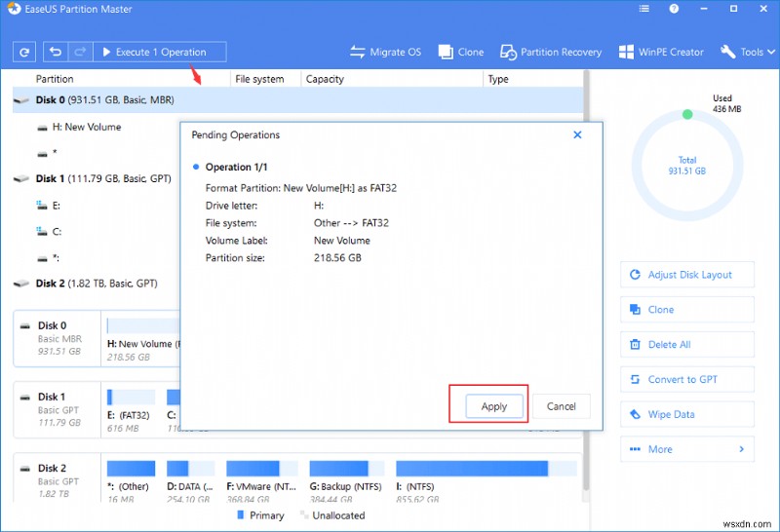Select D: DATA block in disk map
Image resolution: width=780 pixels, height=532 pixels.
click(x=190, y=481)
